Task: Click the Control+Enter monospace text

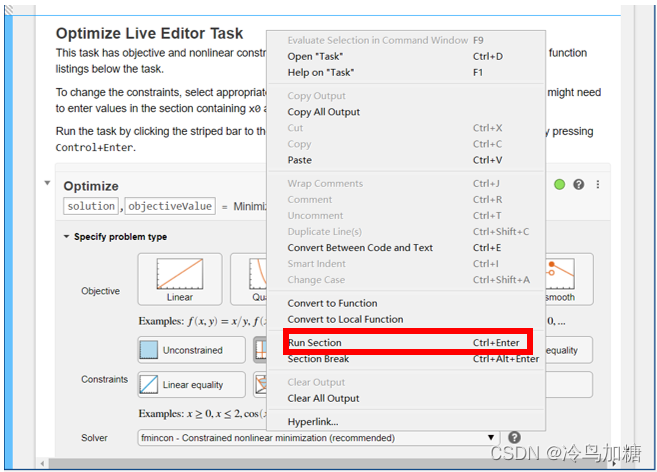Action: pyautogui.click(x=94, y=148)
